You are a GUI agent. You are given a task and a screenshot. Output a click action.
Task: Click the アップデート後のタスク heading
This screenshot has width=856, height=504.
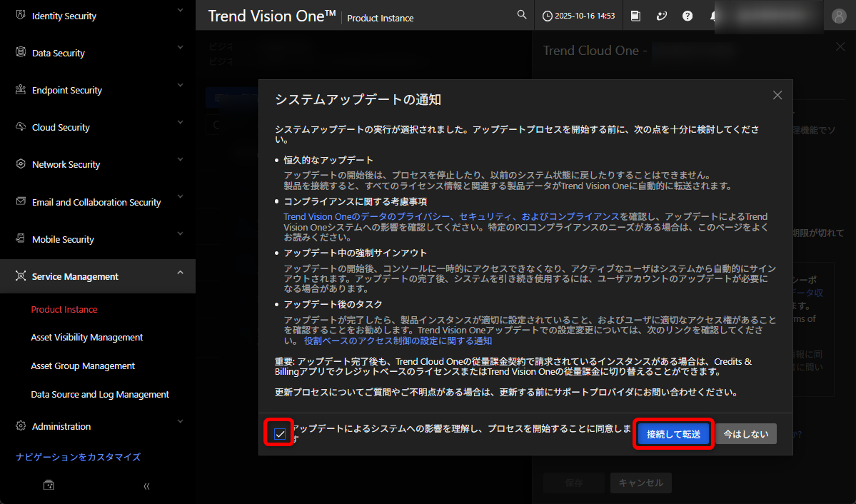pos(333,304)
